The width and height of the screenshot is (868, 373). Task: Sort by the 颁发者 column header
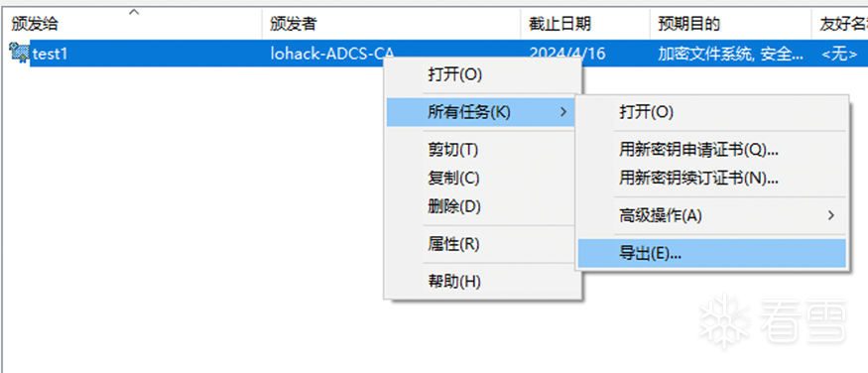392,23
